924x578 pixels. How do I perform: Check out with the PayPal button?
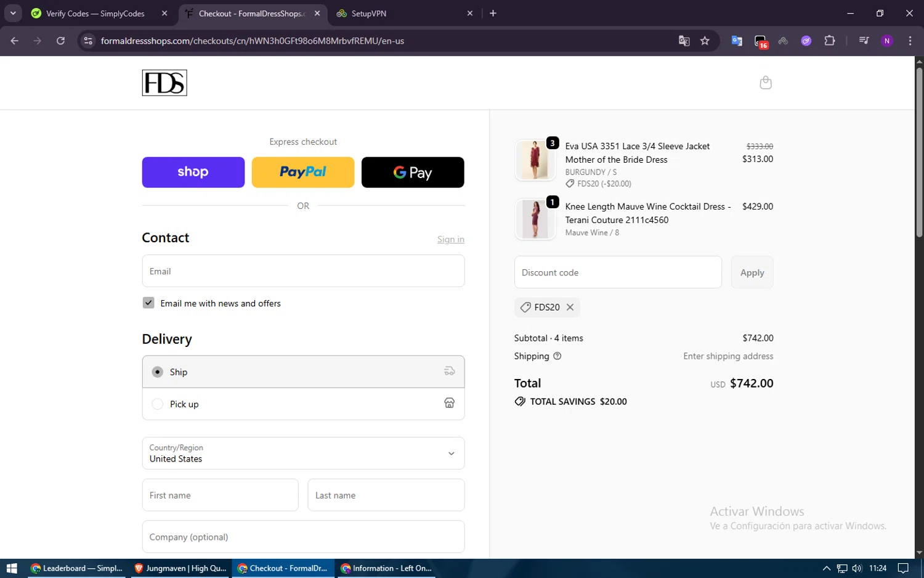tap(303, 172)
